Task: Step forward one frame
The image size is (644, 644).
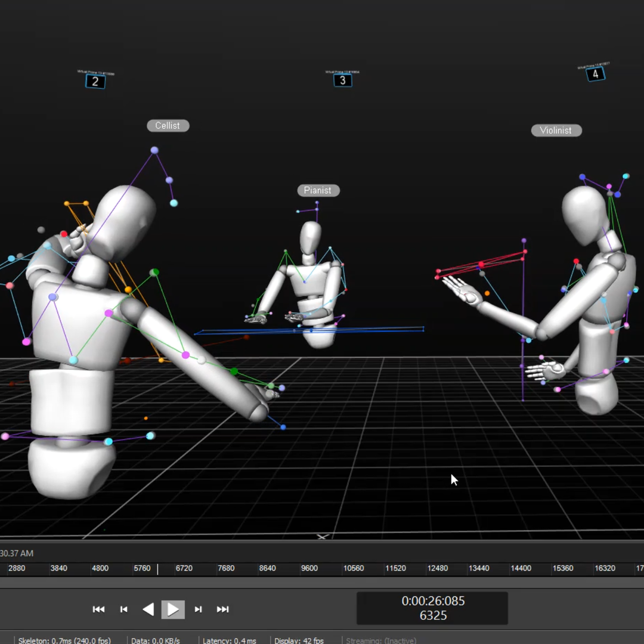Action: (x=199, y=609)
